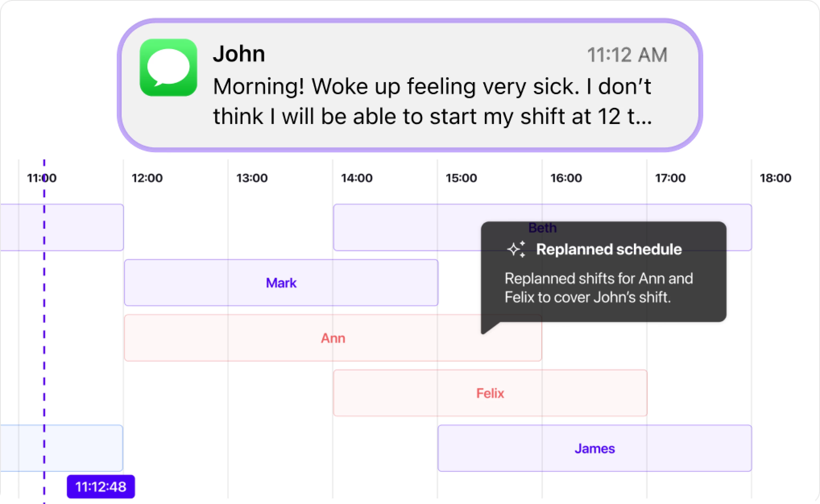The image size is (820, 504).
Task: Click the 13:00 hour label
Action: [x=252, y=178]
